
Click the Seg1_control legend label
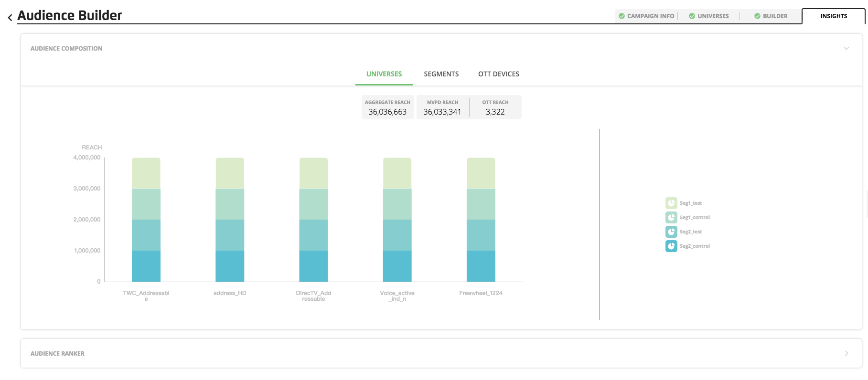pos(695,217)
